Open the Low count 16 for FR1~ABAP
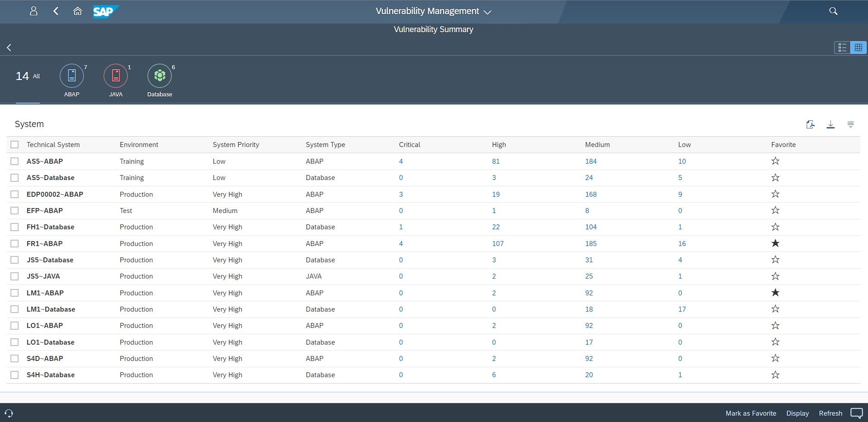 click(682, 243)
